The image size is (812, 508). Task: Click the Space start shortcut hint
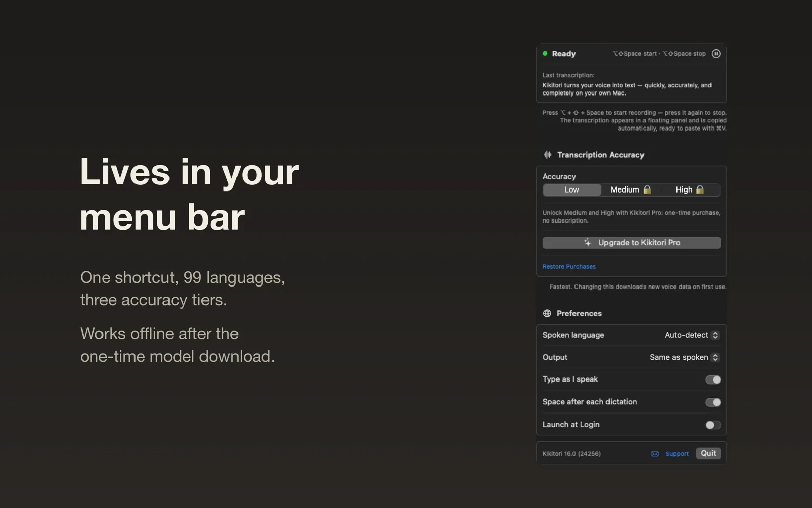[634, 54]
